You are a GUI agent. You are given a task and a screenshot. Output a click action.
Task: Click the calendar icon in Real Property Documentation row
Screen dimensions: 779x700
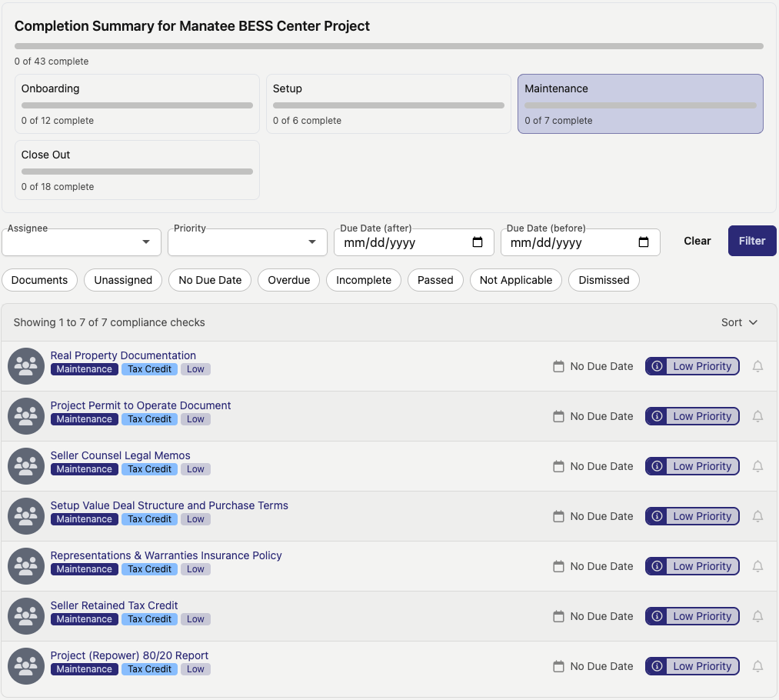(x=558, y=366)
